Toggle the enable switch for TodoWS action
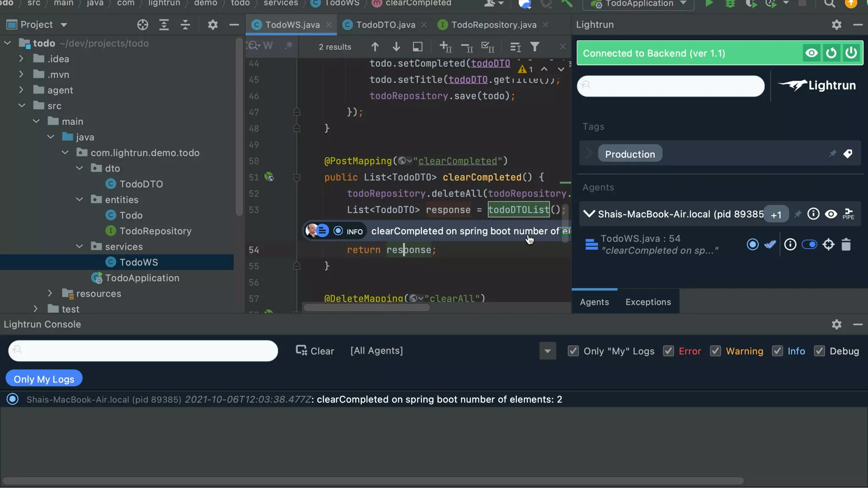868x488 pixels. click(809, 244)
